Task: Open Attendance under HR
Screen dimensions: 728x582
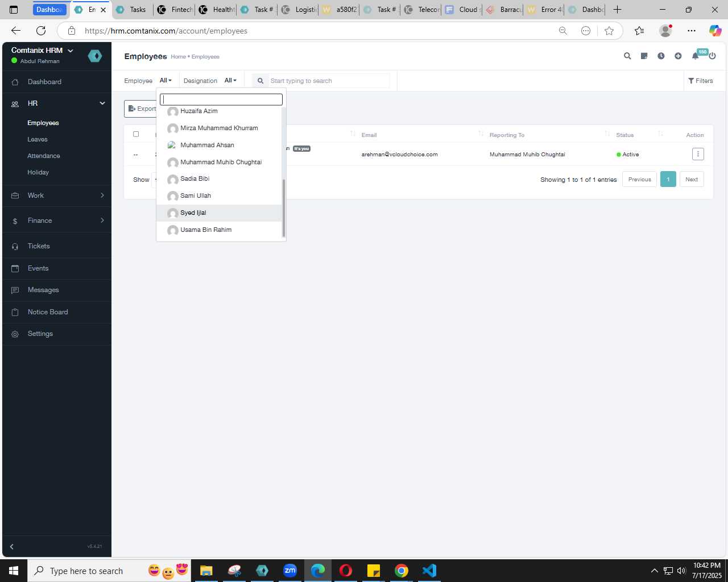Action: click(x=44, y=156)
